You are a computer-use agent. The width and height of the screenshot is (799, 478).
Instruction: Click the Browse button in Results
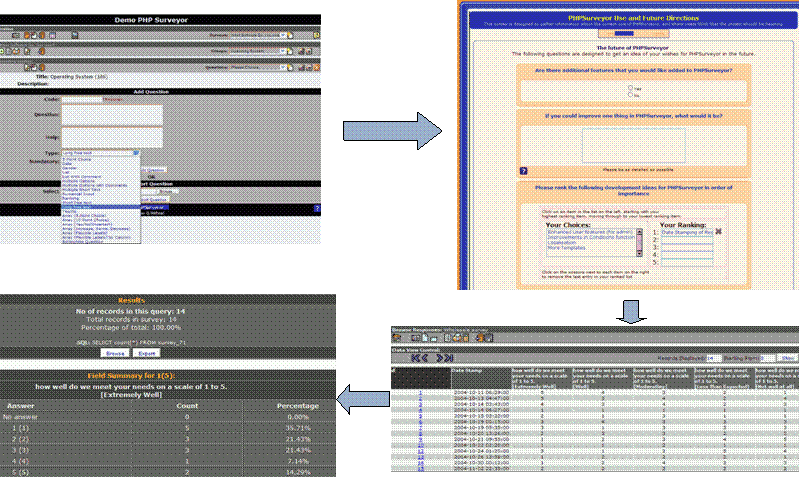point(116,353)
